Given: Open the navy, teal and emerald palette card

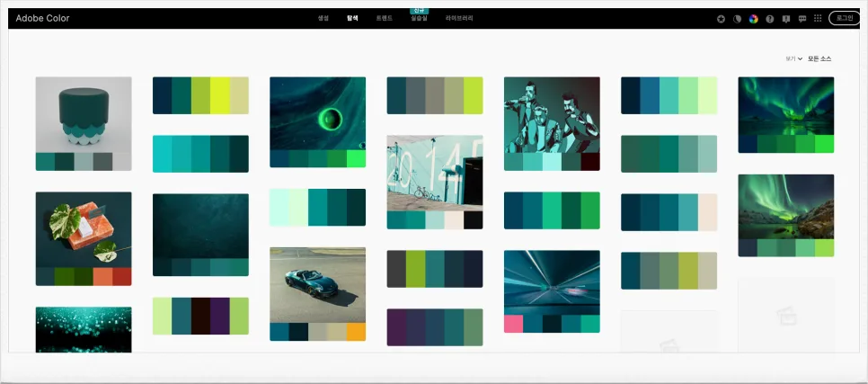Looking at the screenshot, I should pos(552,210).
